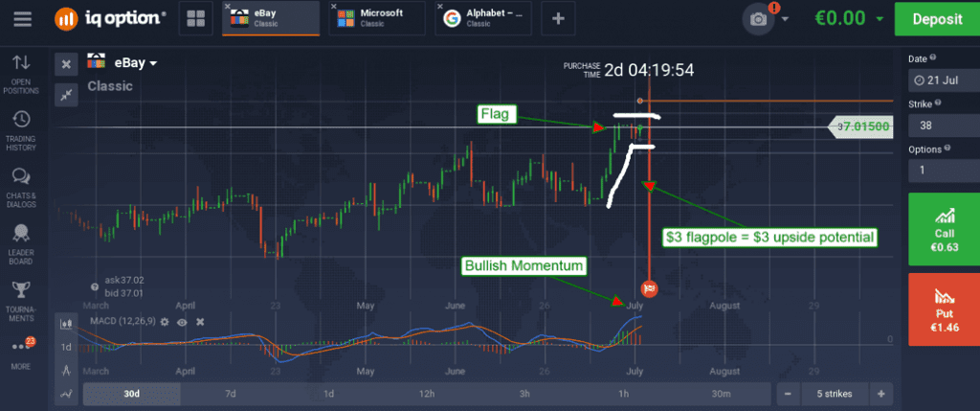Switch to the Microsoft Classic tab
The image size is (980, 411).
(377, 19)
